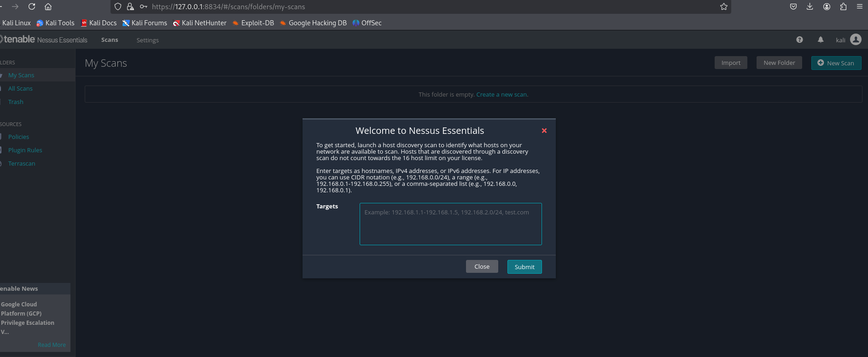Select All Scans folder in sidebar
This screenshot has height=357, width=868.
point(20,88)
